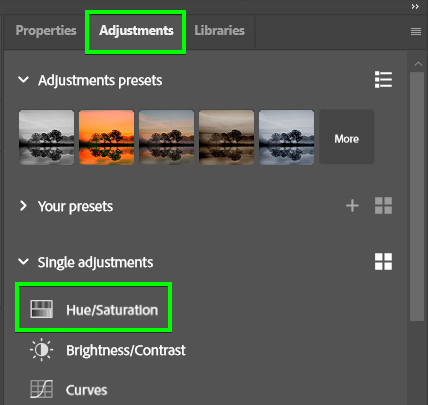The image size is (428, 405).
Task: Collapse the panel with double-arrow icon
Action: tap(415, 7)
